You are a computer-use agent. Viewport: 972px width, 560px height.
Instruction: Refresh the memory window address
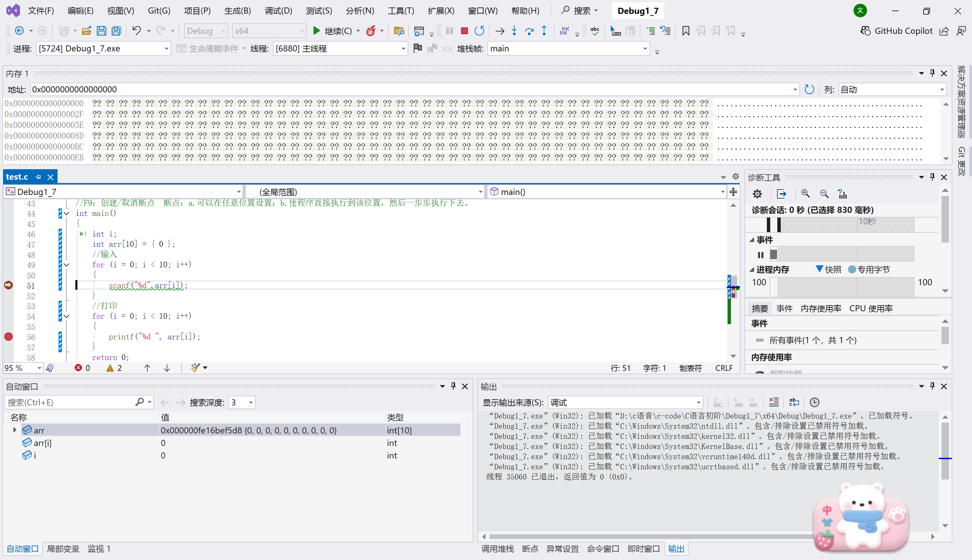pos(809,90)
